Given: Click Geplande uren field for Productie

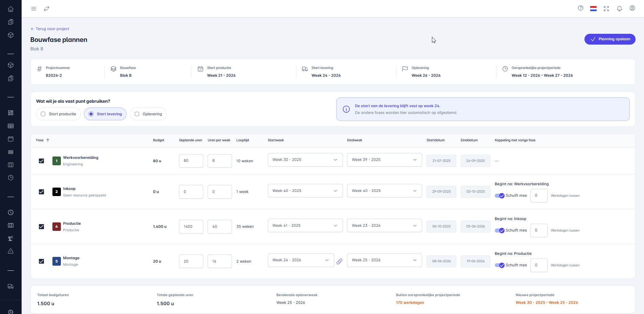Looking at the screenshot, I should (191, 226).
